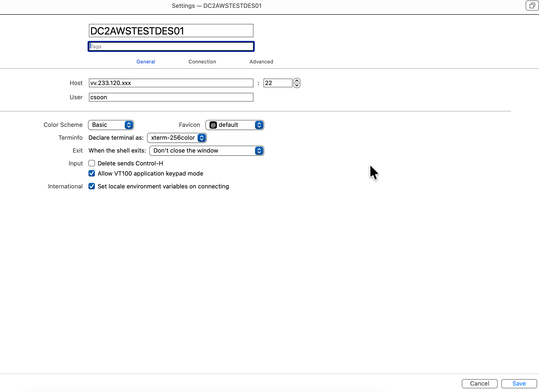The image size is (539, 392).
Task: Uncheck Set locale environment variables on connecting
Action: click(92, 186)
